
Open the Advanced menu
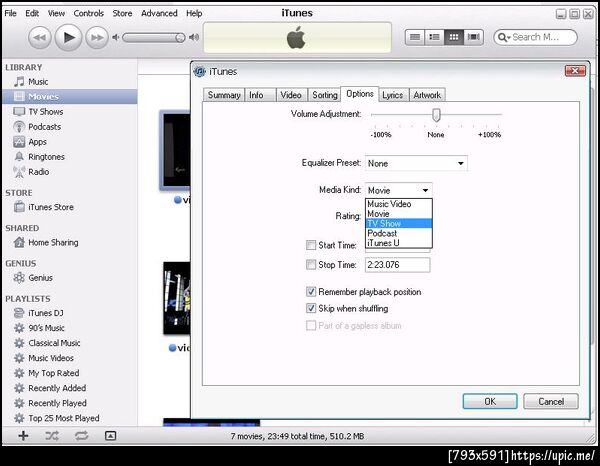point(159,13)
